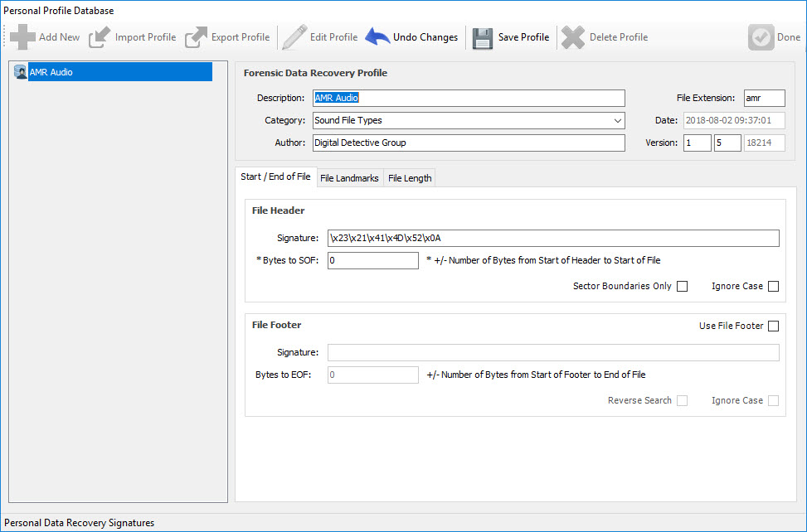
Task: Click the File Extension field
Action: point(764,98)
